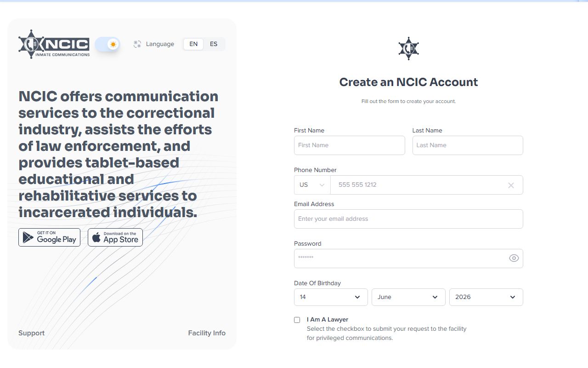Click the Language globe icon
This screenshot has height=368, width=588.
click(137, 44)
